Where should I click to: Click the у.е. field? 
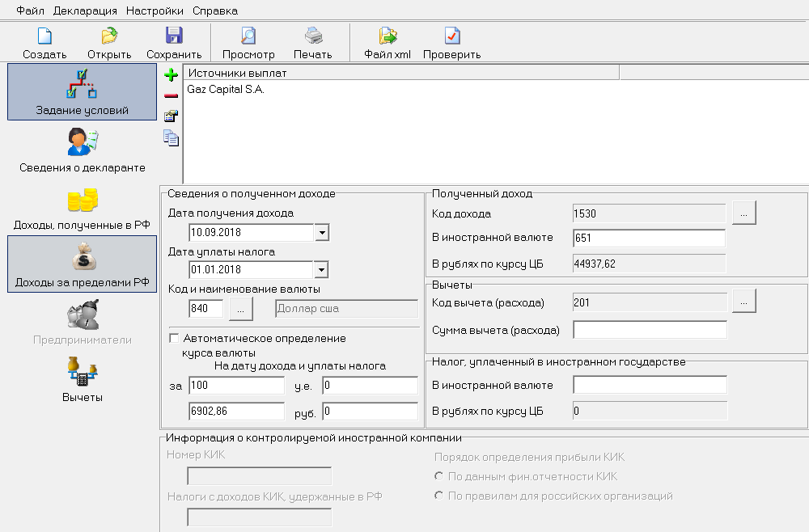(370, 385)
